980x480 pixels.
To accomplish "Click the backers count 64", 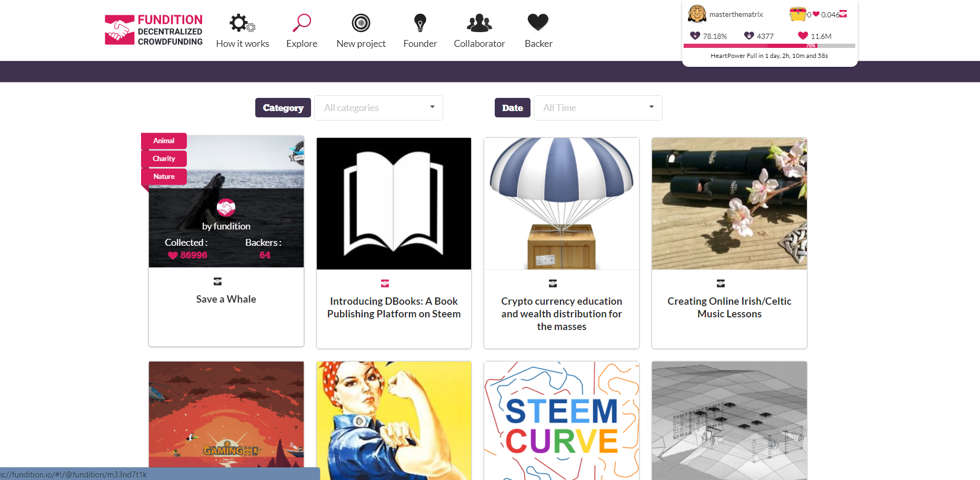I will (265, 255).
